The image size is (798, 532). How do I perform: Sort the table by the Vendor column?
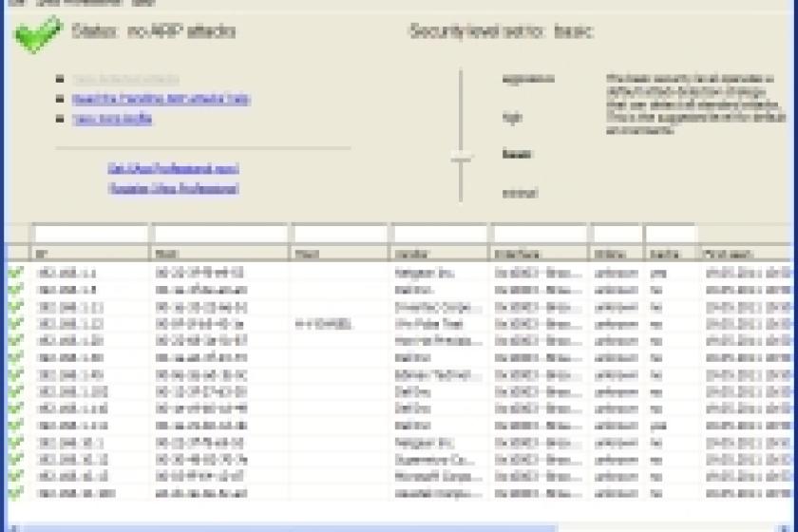(440, 253)
